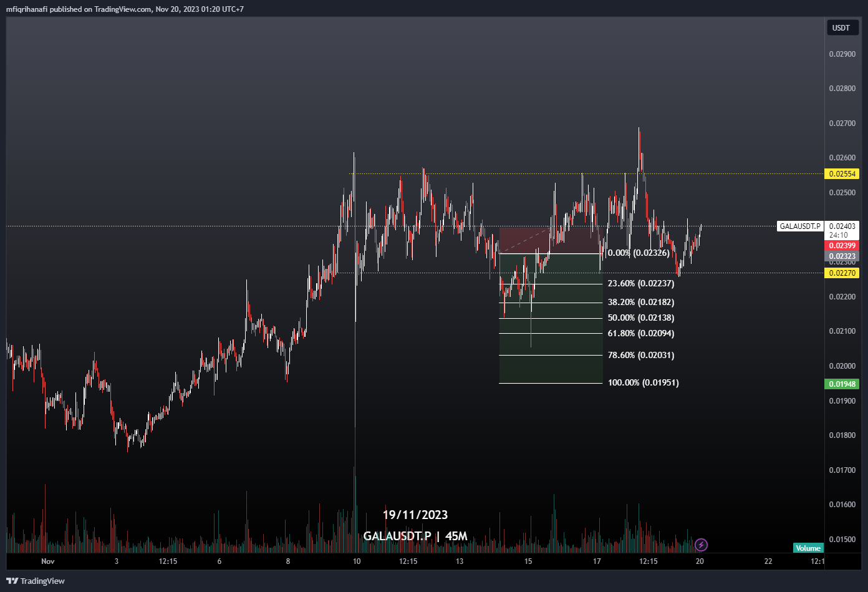Click the 0.02500 price axis tick
Screen dimensions: 868x592
[842, 193]
